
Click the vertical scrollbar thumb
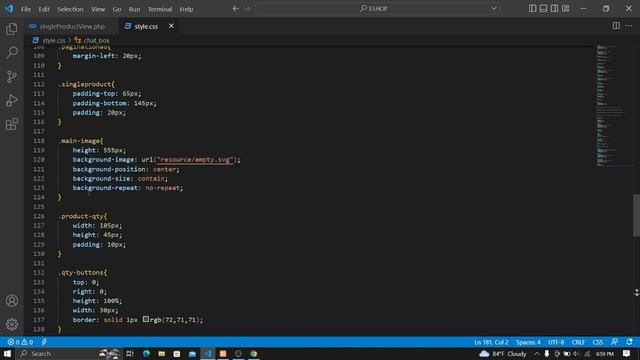[636, 215]
